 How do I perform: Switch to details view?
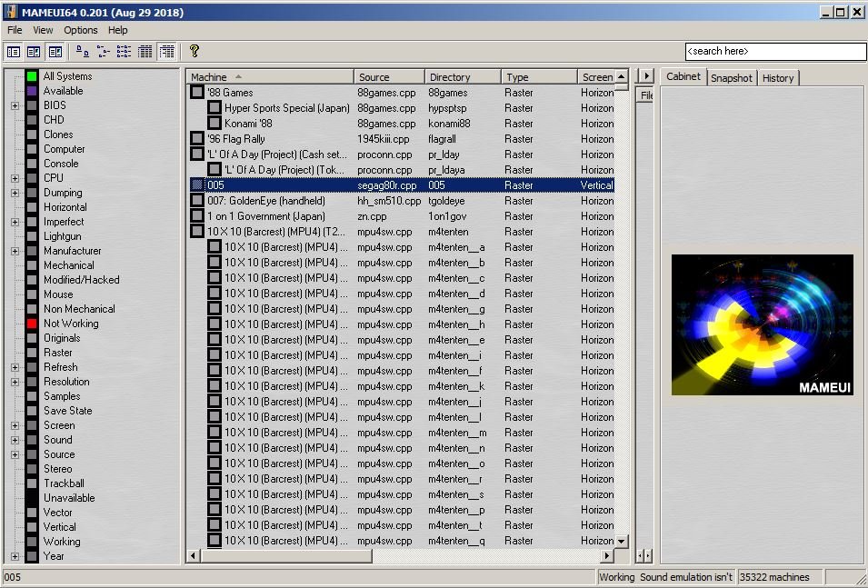point(145,52)
